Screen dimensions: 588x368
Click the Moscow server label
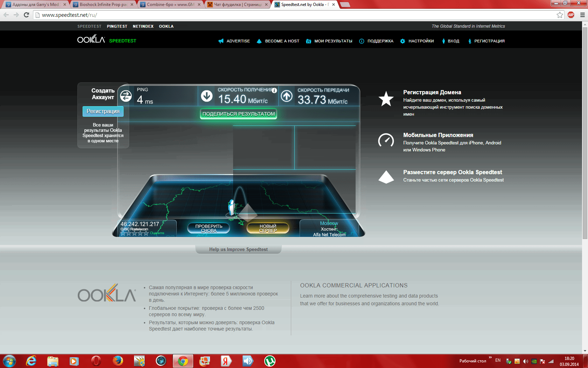coord(329,223)
